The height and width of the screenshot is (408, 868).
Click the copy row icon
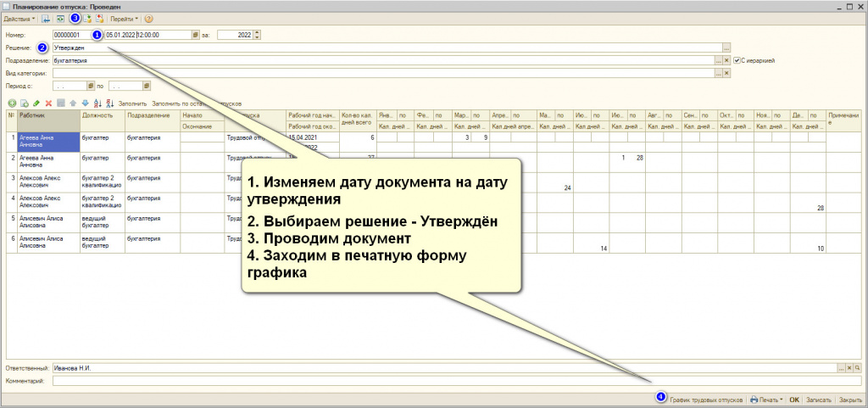pyautogui.click(x=25, y=103)
